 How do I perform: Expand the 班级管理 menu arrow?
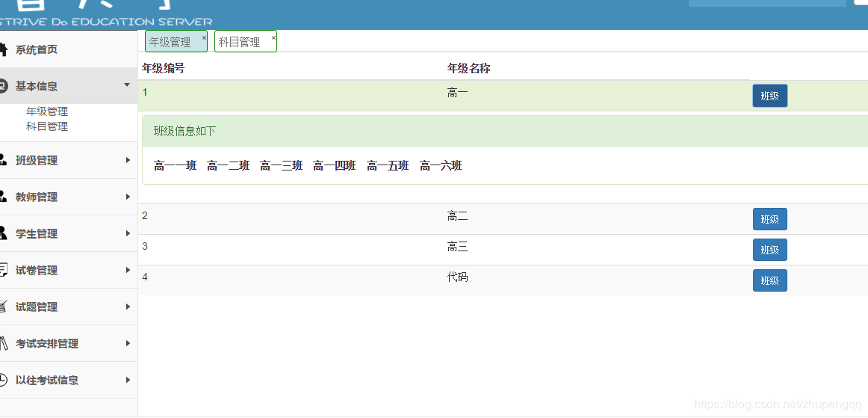[x=128, y=160]
